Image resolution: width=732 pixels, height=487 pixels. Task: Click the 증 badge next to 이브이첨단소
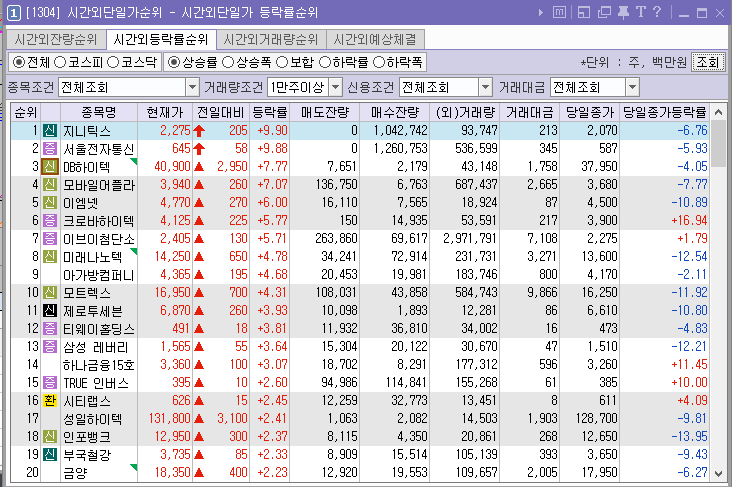point(50,239)
